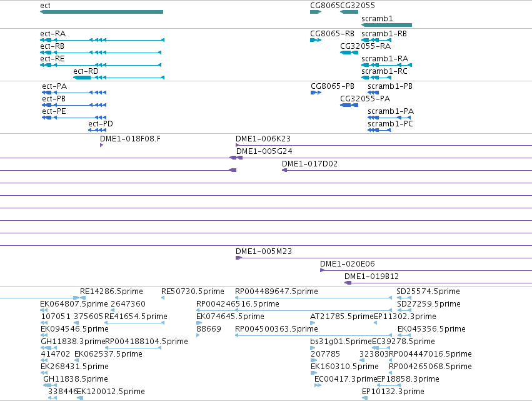532x401 pixels.
Task: Select the EK045356.5prime EST label
Action: pos(431,329)
